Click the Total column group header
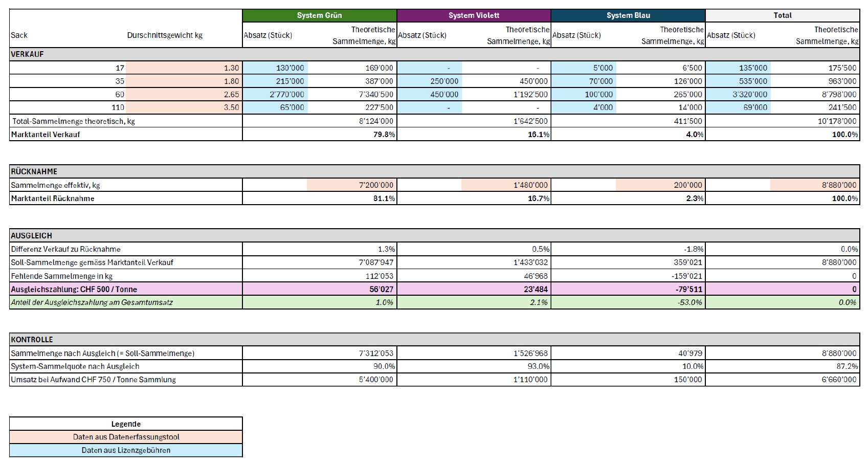The width and height of the screenshot is (868, 463). (x=782, y=15)
